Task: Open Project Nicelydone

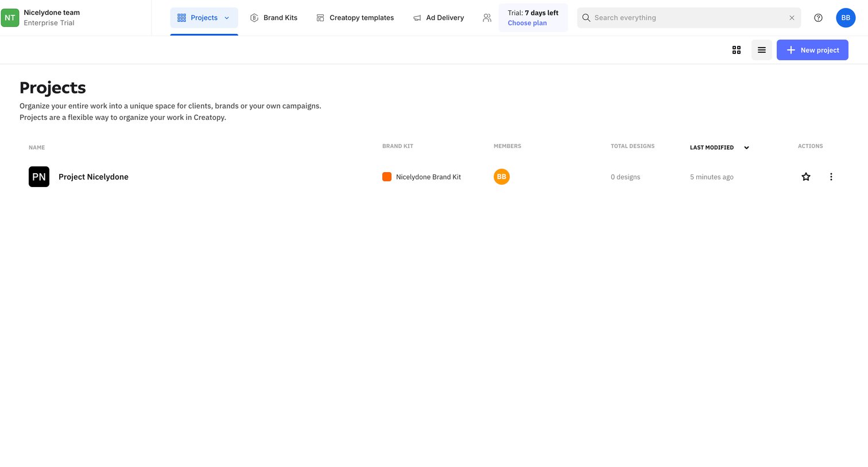Action: point(94,177)
